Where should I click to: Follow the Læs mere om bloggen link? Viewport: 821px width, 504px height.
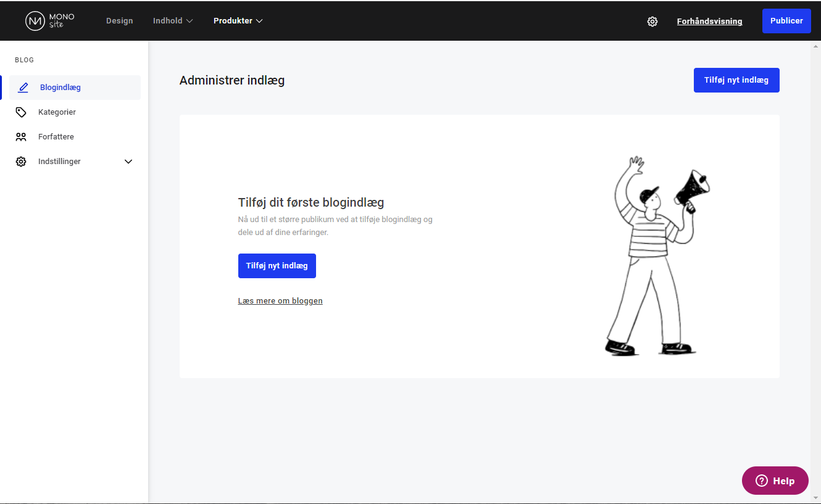tap(280, 301)
